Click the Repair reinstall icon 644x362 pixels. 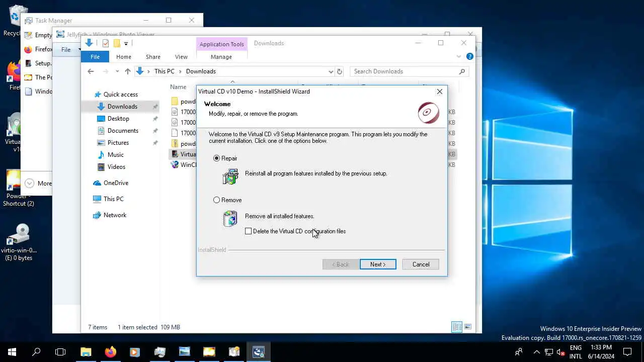[230, 176]
